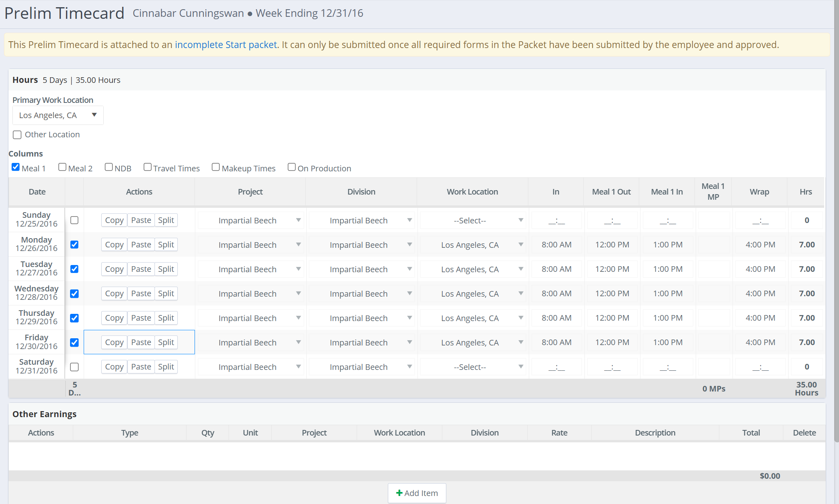
Task: Enable the On Production column checkbox
Action: [x=291, y=167]
